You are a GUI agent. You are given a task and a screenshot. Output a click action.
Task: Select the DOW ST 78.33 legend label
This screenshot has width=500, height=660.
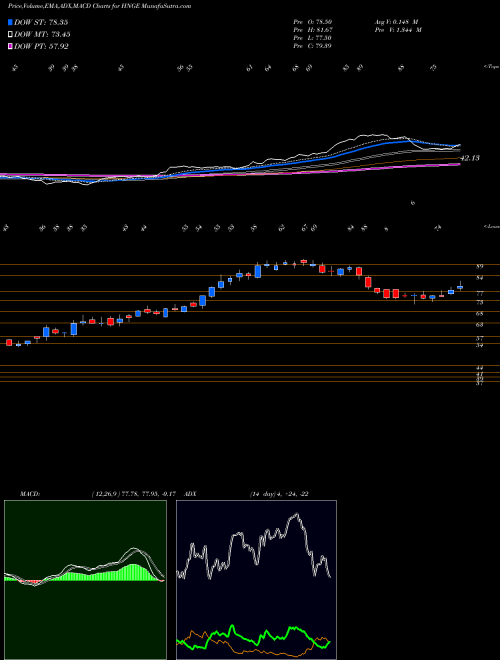41,22
